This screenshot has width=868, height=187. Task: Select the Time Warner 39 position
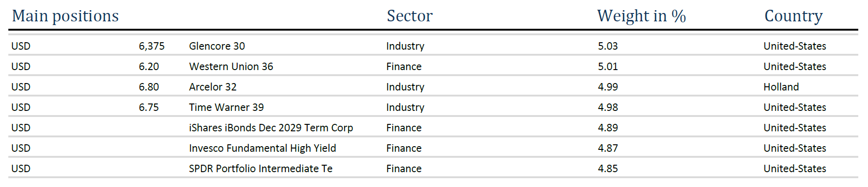(226, 108)
